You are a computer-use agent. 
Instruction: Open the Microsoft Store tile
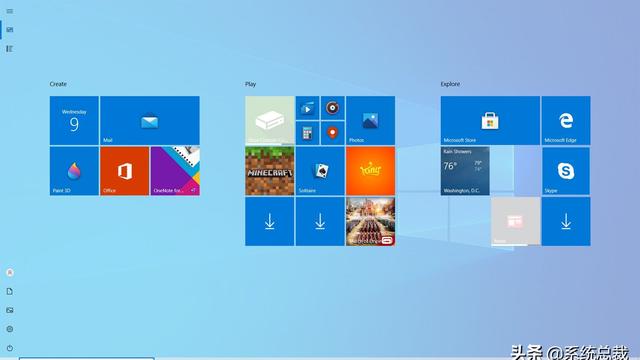(x=490, y=120)
